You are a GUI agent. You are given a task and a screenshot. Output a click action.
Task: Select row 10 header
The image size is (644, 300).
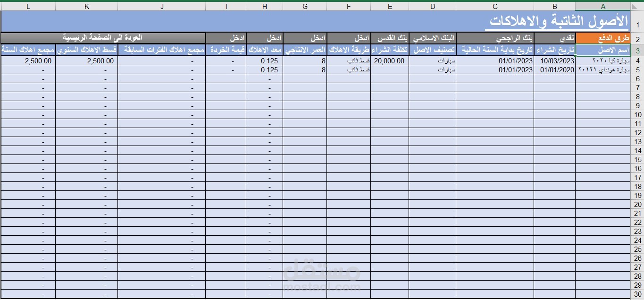point(637,114)
